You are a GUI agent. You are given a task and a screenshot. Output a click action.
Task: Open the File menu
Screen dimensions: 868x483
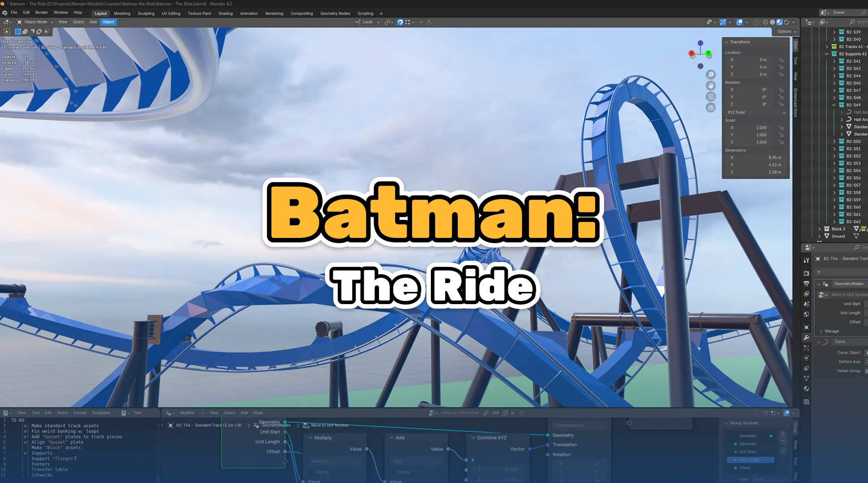click(x=14, y=13)
